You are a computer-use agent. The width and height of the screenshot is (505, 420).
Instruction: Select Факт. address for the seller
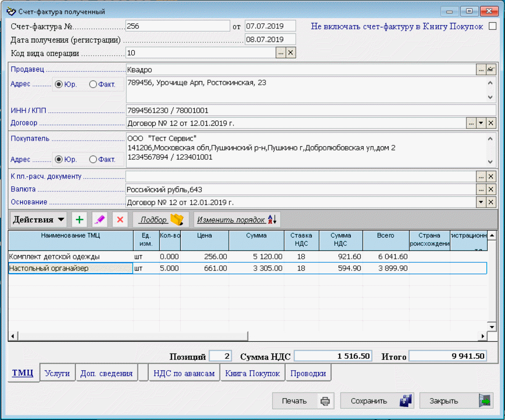pyautogui.click(x=93, y=84)
